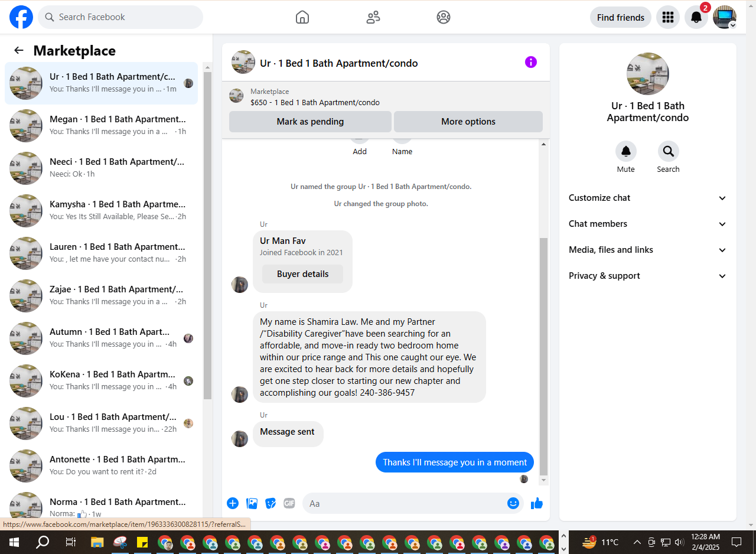Open Windows taskbar search
This screenshot has width=756, height=554.
43,542
